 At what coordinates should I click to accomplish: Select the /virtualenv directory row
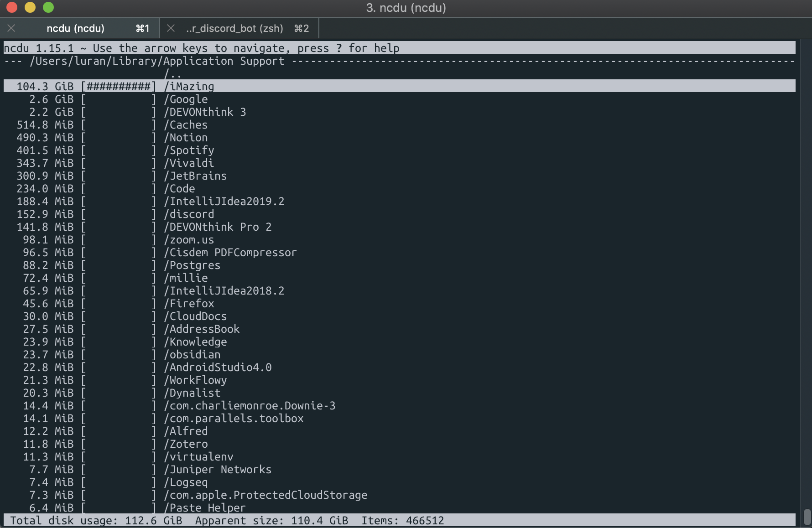[x=400, y=456]
